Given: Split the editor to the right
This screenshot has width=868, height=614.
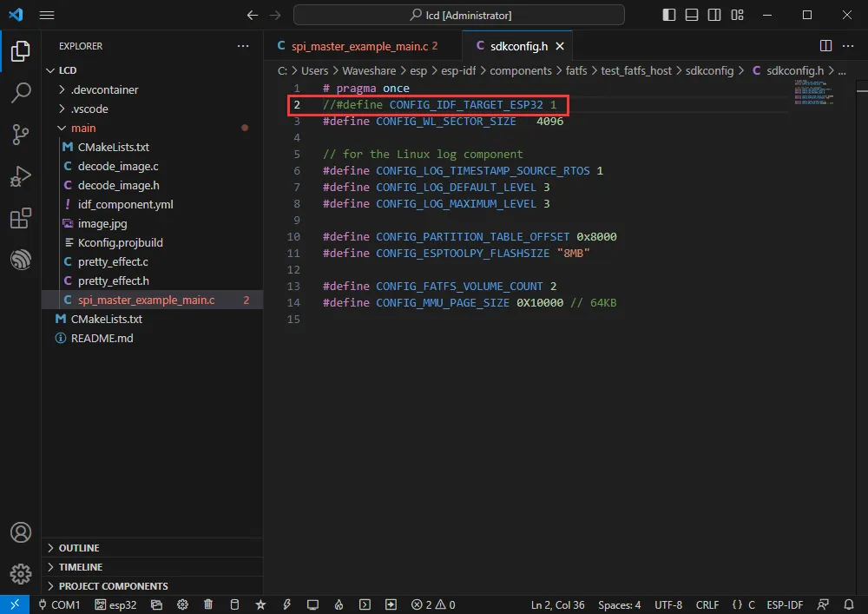Looking at the screenshot, I should pyautogui.click(x=825, y=46).
